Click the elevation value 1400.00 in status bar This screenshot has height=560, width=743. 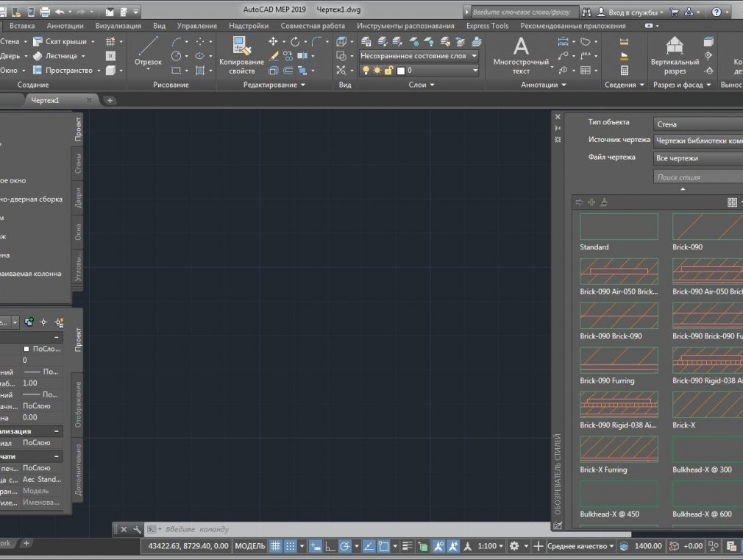[x=648, y=546]
